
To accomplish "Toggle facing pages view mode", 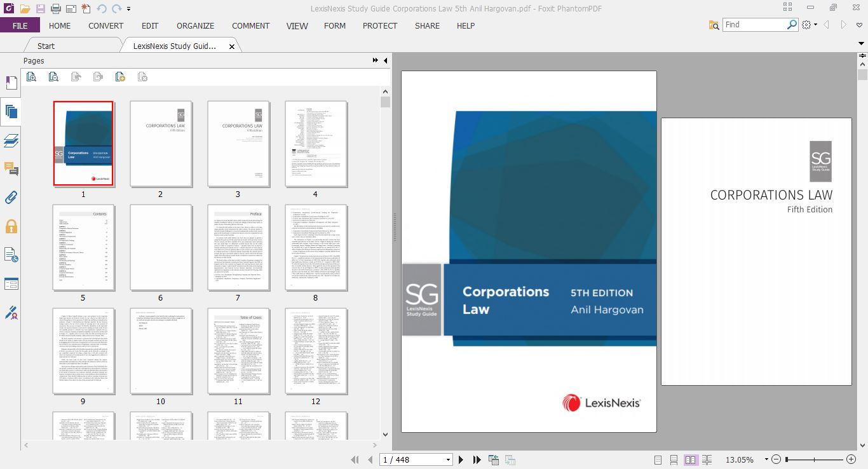I will tap(691, 459).
